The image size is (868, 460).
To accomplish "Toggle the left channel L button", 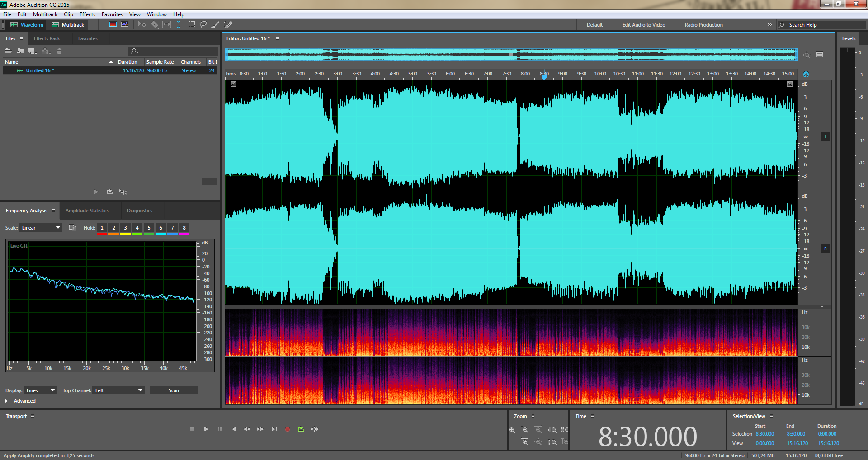I will coord(825,136).
